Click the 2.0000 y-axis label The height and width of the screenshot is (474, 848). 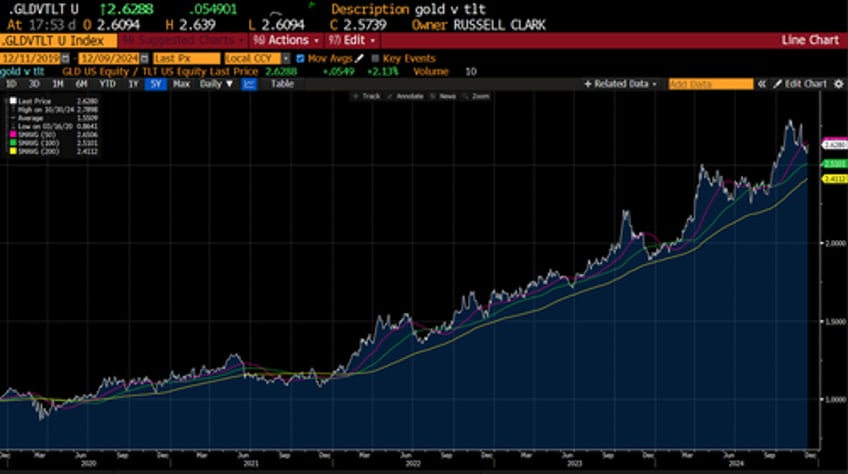[835, 243]
